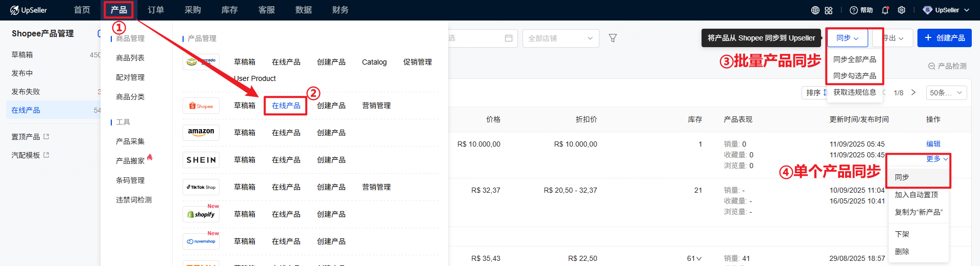The image size is (980, 266).
Task: Go to next page arrow
Action: [x=913, y=93]
